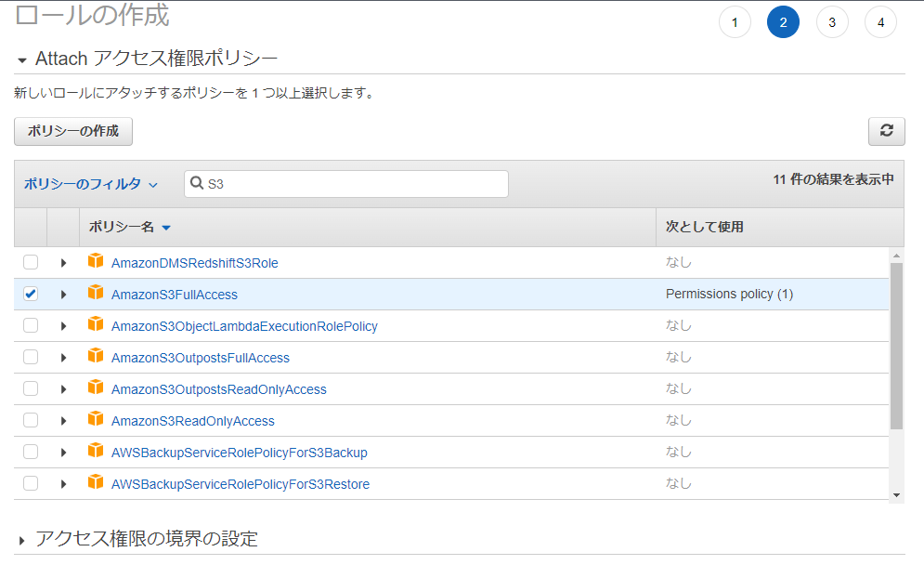Image resolution: width=924 pixels, height=578 pixels.
Task: Click the policy icon beside AmazonS3ObjectLambdaExecutionRolePolicy
Action: (96, 323)
